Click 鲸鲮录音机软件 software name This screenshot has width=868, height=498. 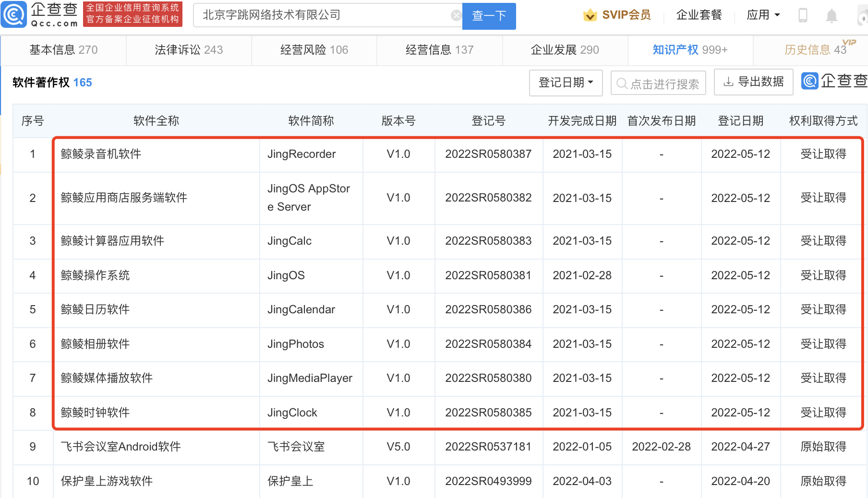[x=101, y=154]
